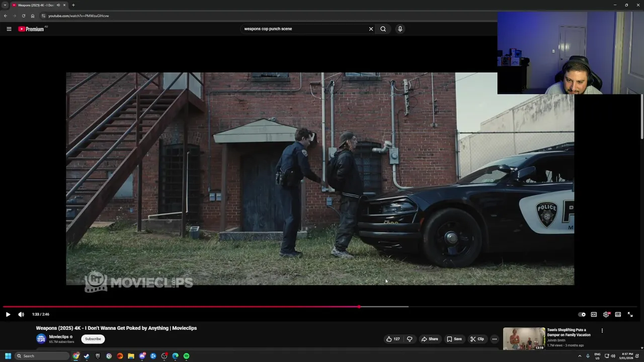The width and height of the screenshot is (644, 362).
Task: Show hidden system tray icons
Action: tap(580, 356)
